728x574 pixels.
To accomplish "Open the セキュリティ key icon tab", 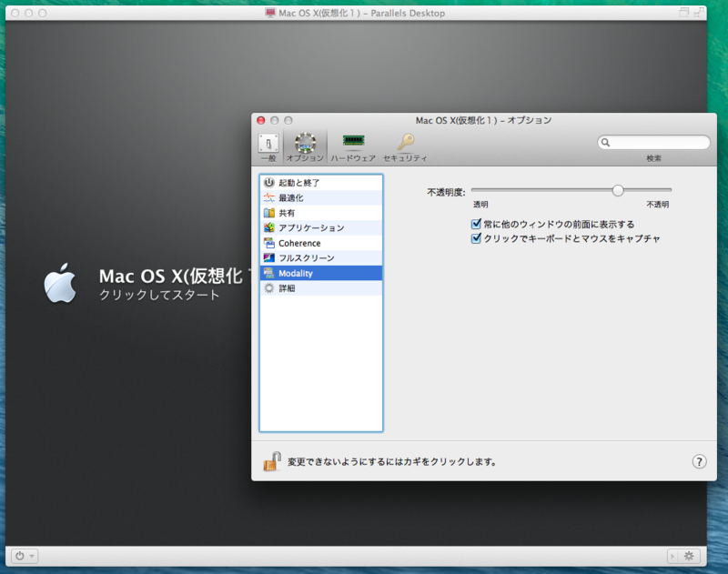I will point(405,148).
